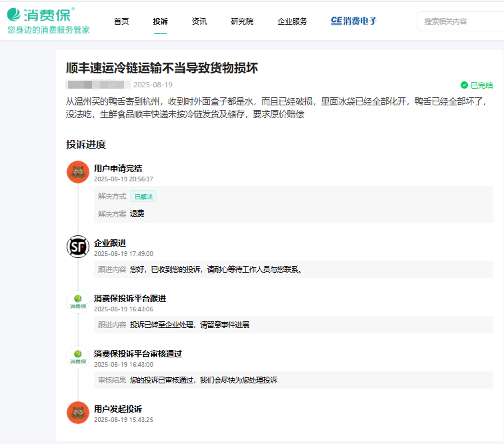Click the timestamp 2025-08-19 16:43:00

coord(123,364)
